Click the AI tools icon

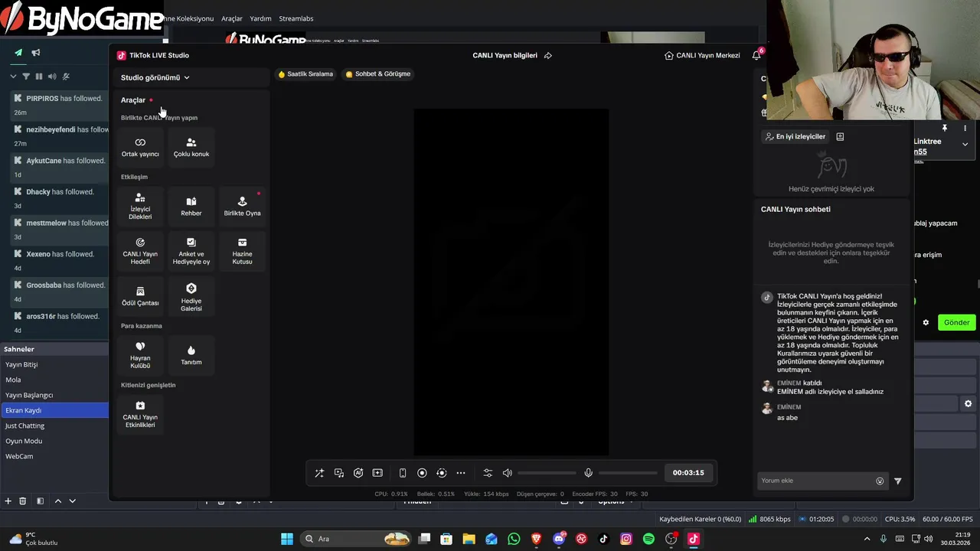[358, 473]
